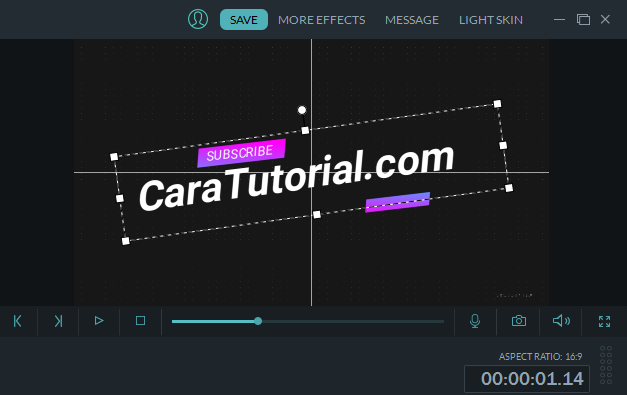627x395 pixels.
Task: Click the purple gradient bar under the title
Action: point(397,202)
